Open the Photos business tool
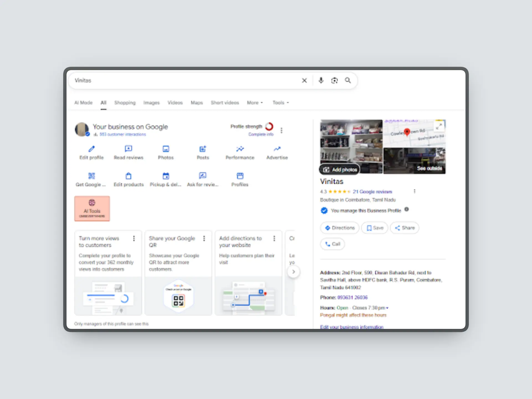Viewport: 532px width, 399px height. click(166, 152)
